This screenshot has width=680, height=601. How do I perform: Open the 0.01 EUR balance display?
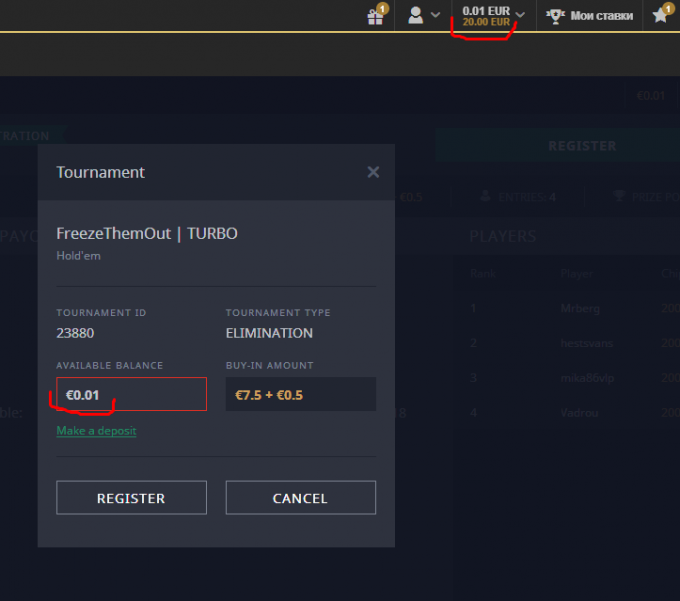coord(486,11)
